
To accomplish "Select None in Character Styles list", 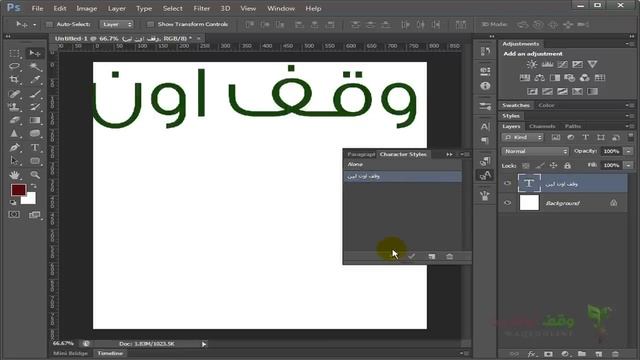I will [x=403, y=164].
